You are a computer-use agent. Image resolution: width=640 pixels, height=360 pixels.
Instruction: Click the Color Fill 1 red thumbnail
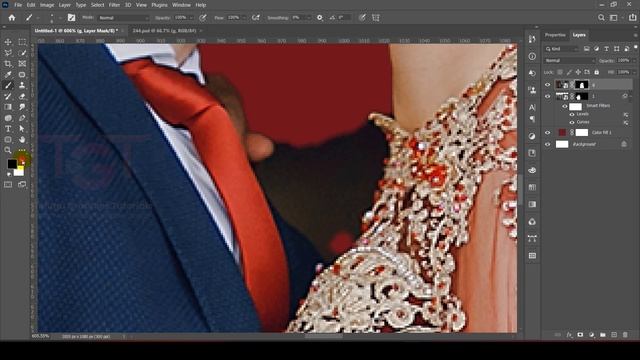click(x=562, y=132)
